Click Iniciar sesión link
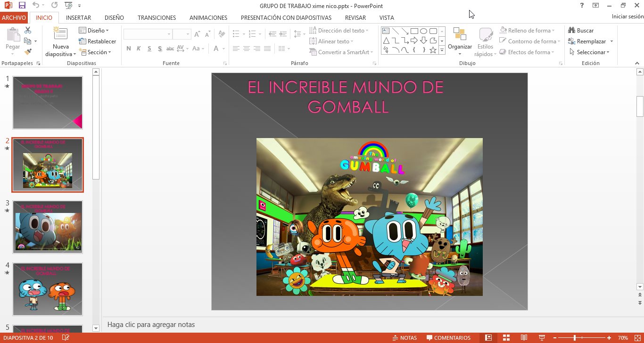Image resolution: width=644 pixels, height=343 pixels. tap(627, 16)
